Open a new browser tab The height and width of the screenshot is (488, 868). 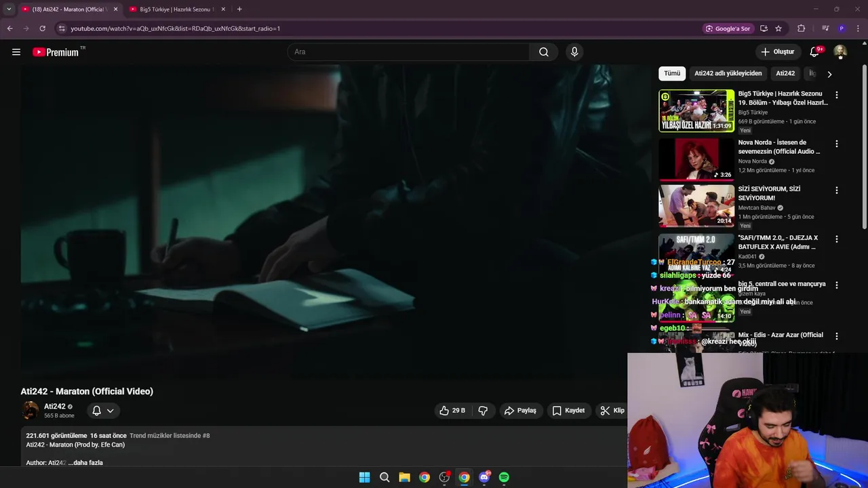click(239, 9)
